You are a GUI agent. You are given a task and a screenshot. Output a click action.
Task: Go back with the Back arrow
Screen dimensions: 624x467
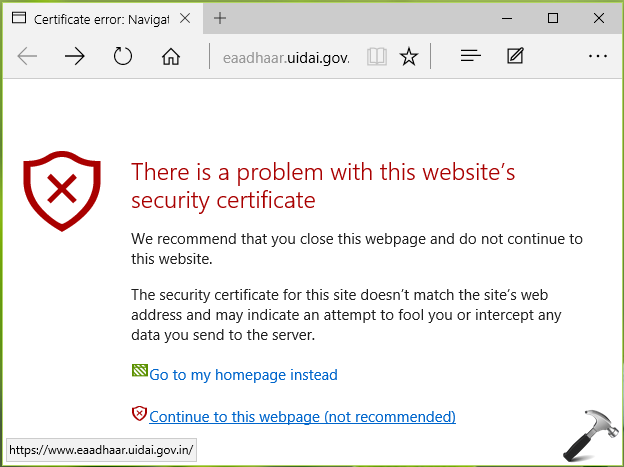(27, 56)
